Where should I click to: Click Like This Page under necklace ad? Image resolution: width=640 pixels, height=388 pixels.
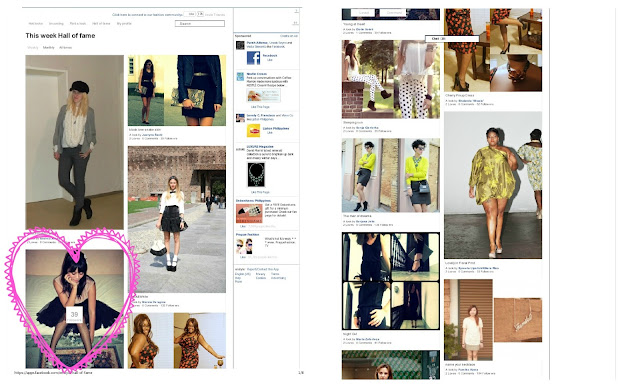tap(260, 192)
